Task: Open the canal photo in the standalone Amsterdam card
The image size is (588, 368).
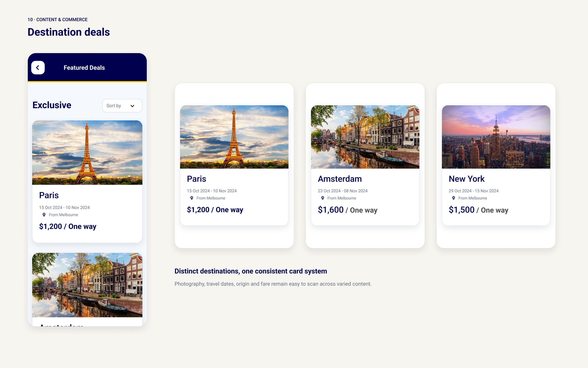Action: point(365,137)
